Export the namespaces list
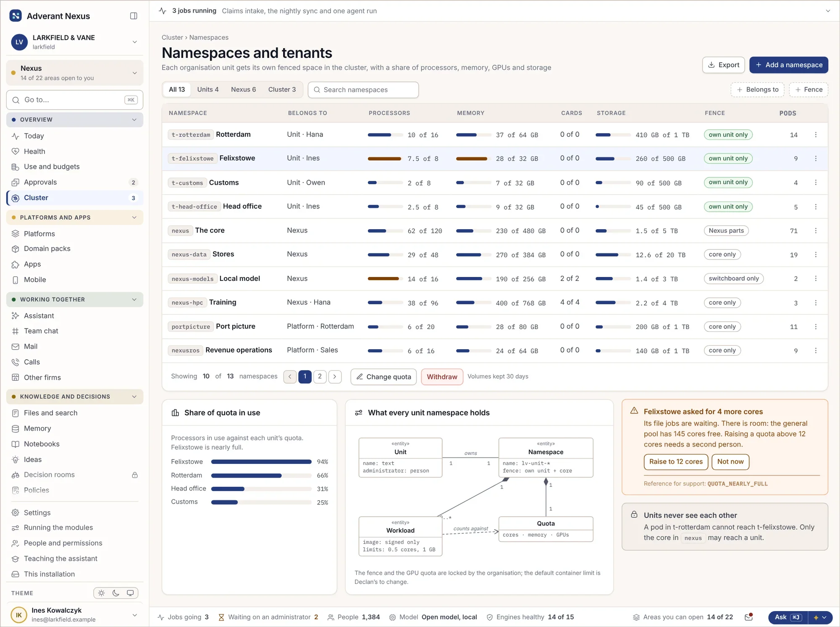Screen dimensions: 840x627 [x=724, y=65]
